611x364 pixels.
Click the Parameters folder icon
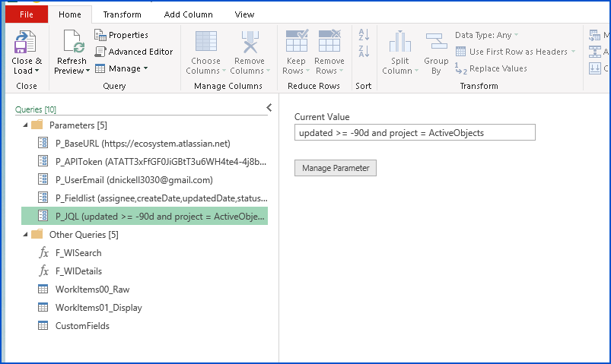pyautogui.click(x=37, y=125)
